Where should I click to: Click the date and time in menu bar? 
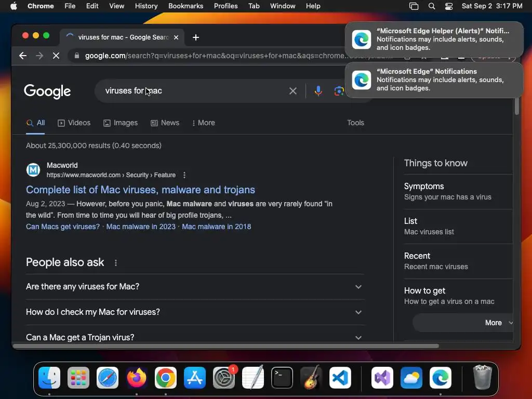pos(492,6)
